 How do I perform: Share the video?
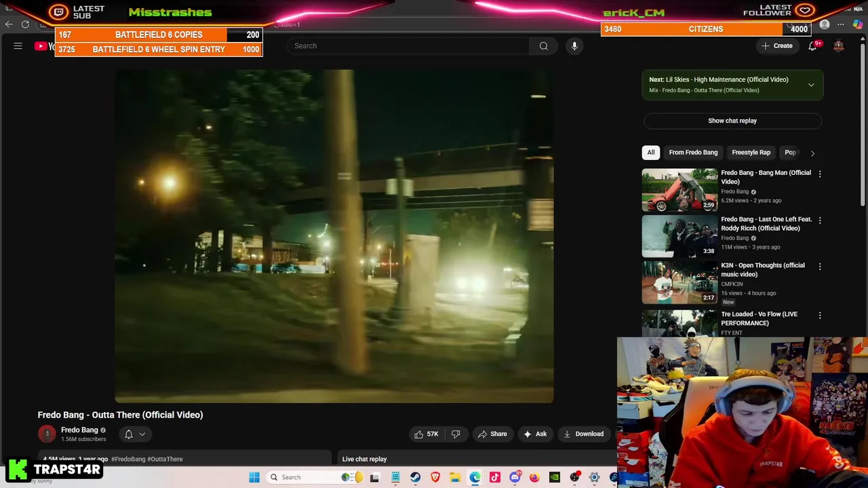pos(492,434)
